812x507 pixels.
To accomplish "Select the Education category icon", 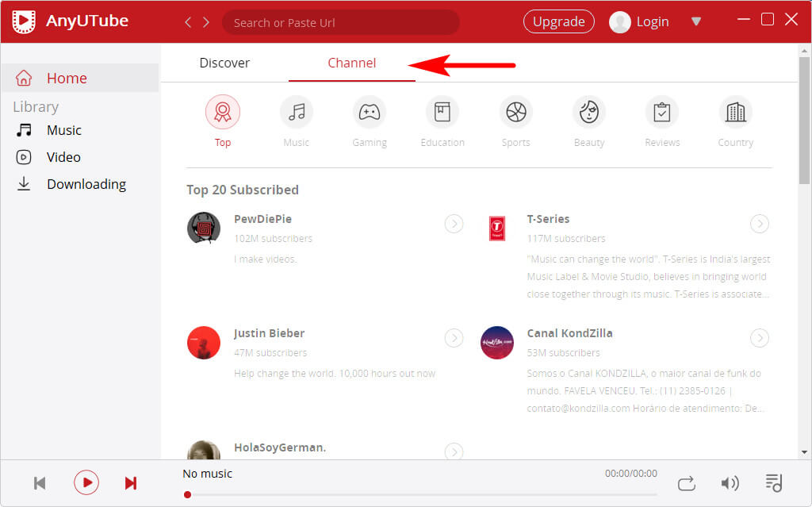I will tap(442, 112).
